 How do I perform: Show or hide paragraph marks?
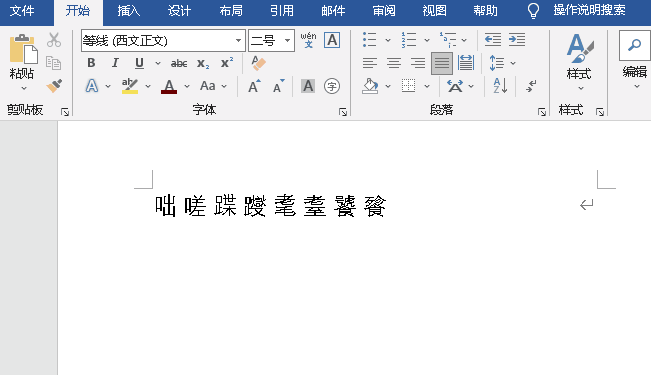click(x=531, y=86)
